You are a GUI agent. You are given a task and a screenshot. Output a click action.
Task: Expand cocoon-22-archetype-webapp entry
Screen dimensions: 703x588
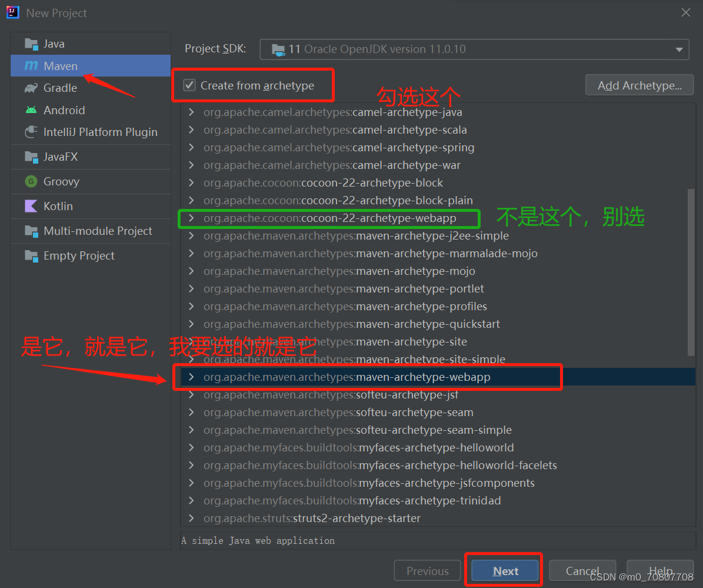pos(191,218)
